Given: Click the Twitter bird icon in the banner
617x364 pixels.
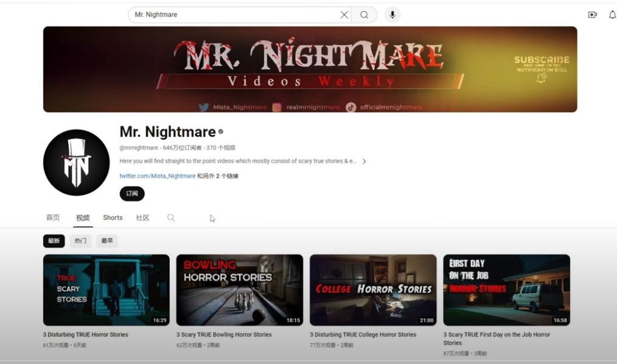Looking at the screenshot, I should pos(204,108).
